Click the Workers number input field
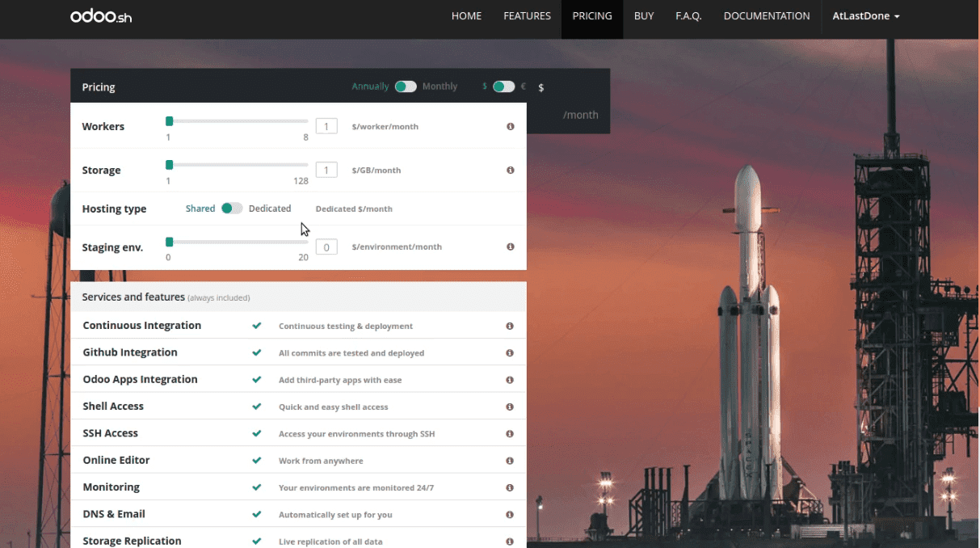980x548 pixels. 326,126
